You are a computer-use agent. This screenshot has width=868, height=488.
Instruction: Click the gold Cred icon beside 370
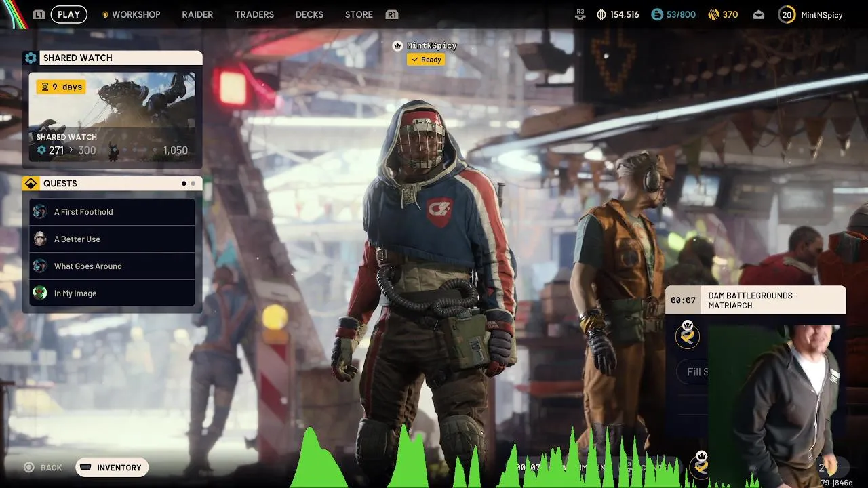(713, 14)
